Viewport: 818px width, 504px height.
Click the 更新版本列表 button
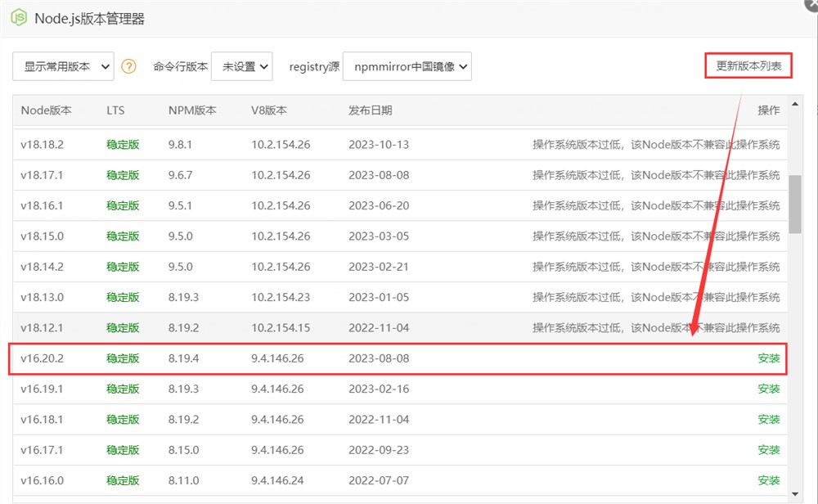pyautogui.click(x=748, y=65)
